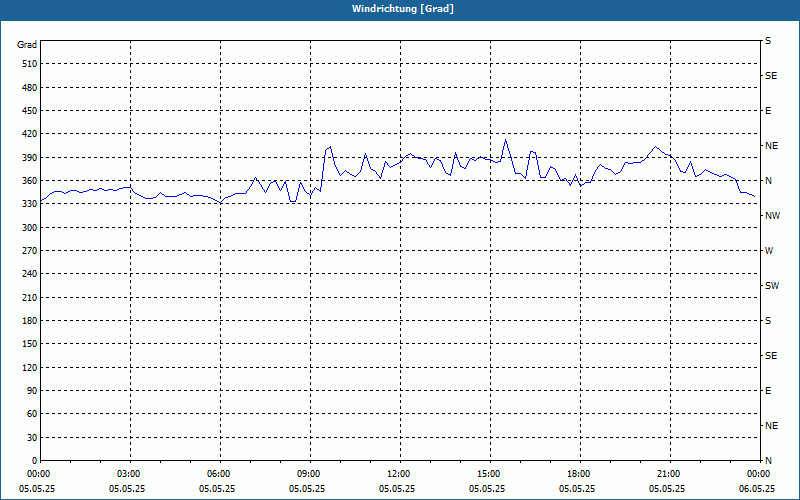
Task: Click the N compass label beside the 0 baseline
Action: 768,460
